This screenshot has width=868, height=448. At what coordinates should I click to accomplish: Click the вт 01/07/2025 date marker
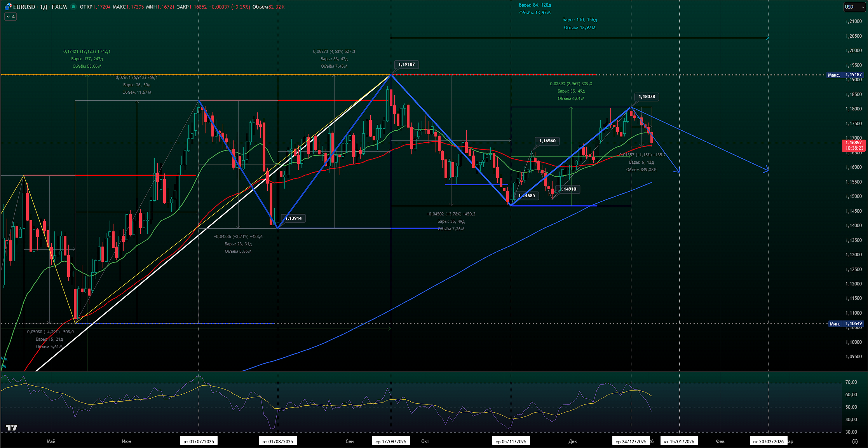click(199, 441)
